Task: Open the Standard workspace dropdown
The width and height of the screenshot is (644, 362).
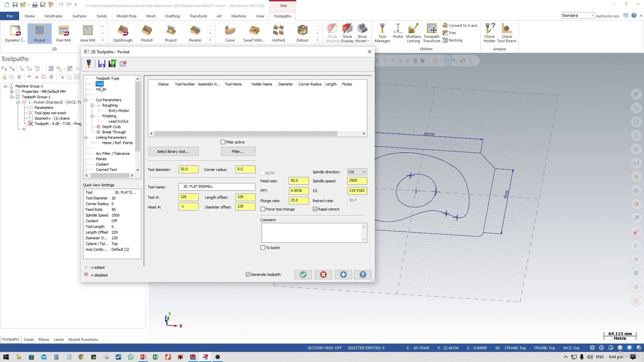Action: [578, 16]
